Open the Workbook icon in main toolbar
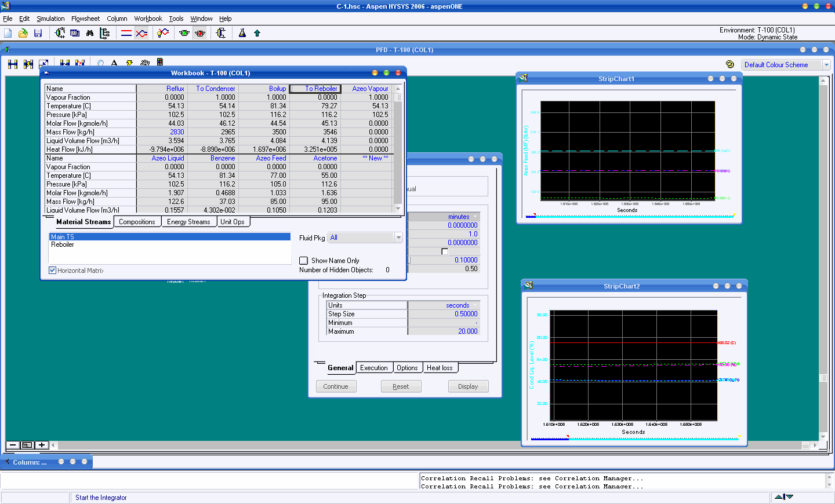Screen dimensions: 835x504 [75, 33]
